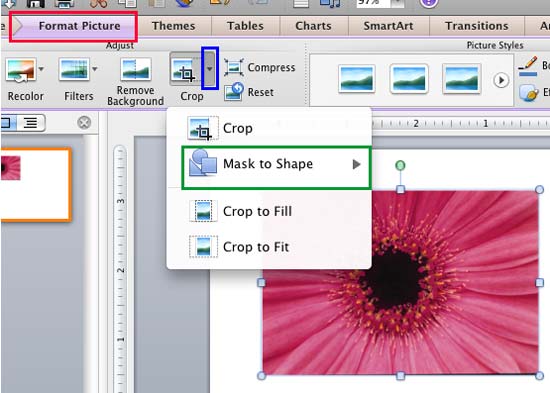Switch to outline view in sidebar
Image resolution: width=550 pixels, height=393 pixels.
pos(31,123)
